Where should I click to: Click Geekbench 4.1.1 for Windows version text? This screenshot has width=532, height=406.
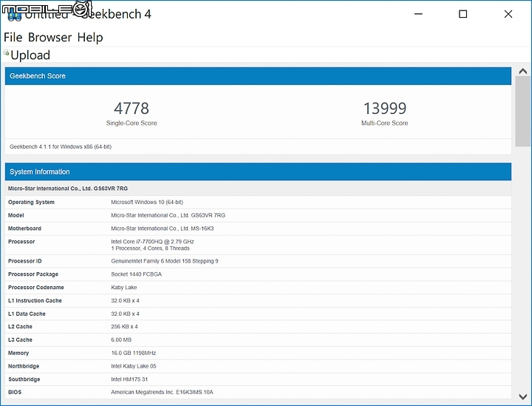click(x=61, y=146)
